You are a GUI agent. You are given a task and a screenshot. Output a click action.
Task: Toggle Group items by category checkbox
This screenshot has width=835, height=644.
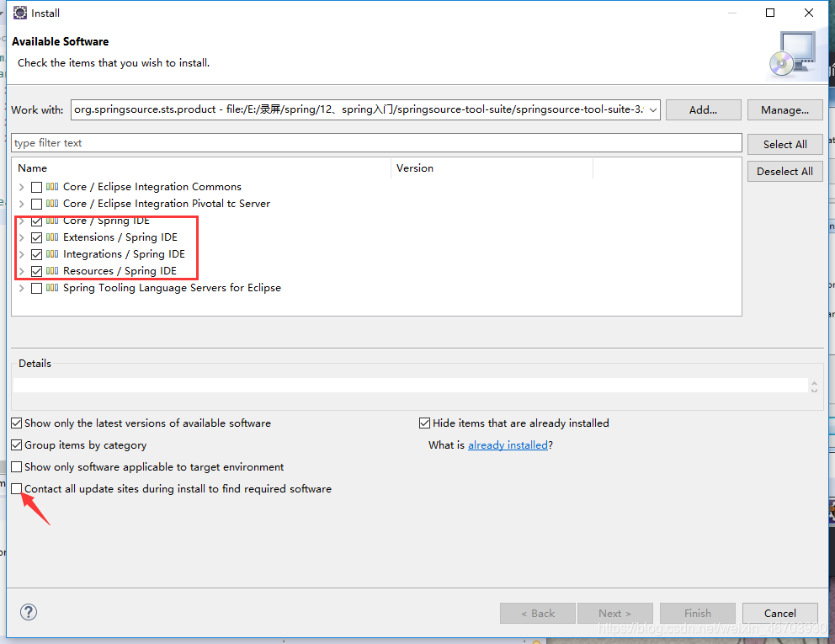tap(17, 445)
